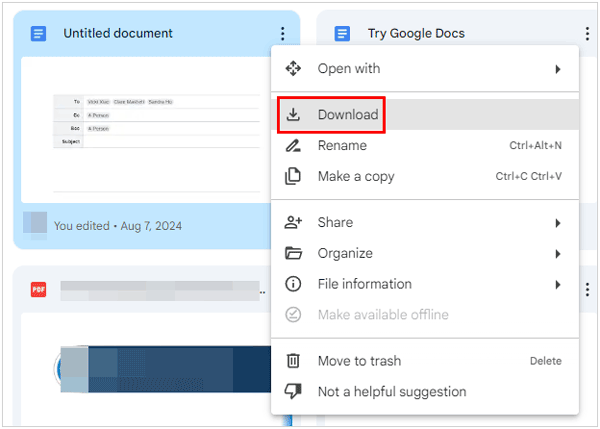This screenshot has height=429, width=600.
Task: Click the blurred PDF file name
Action: [x=160, y=291]
